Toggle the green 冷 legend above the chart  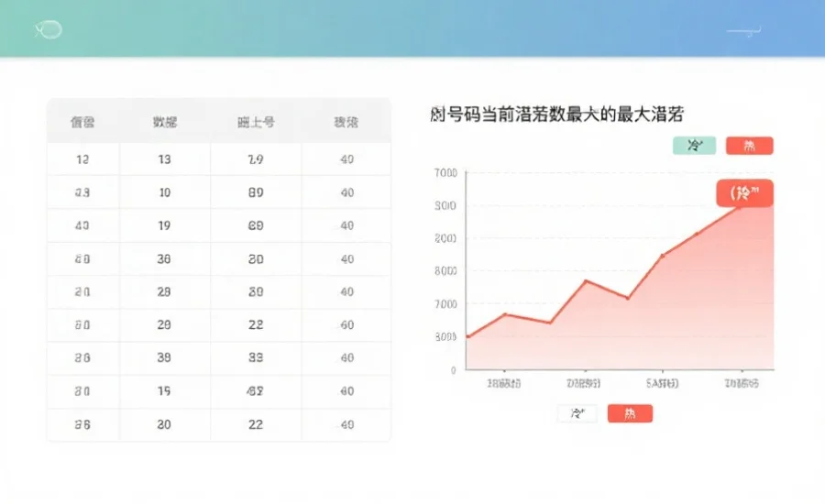coord(694,146)
